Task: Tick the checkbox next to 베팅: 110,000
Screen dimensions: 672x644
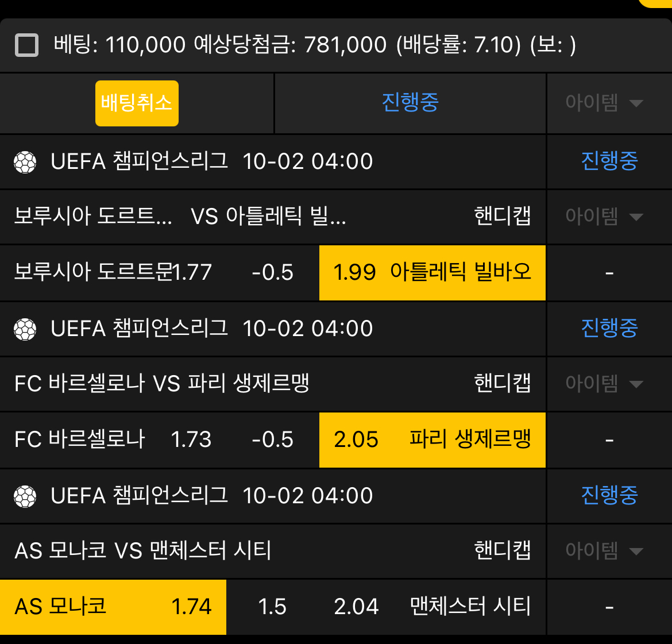Action: (x=27, y=45)
